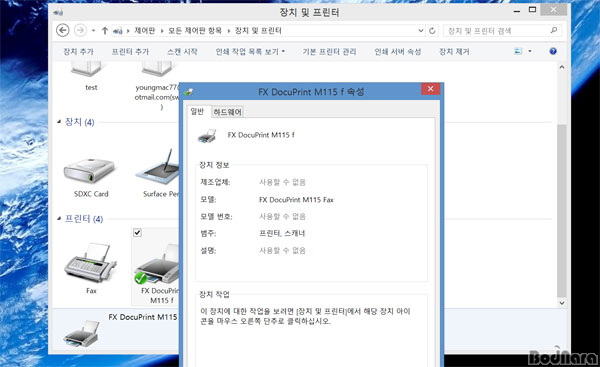600x367 pixels.
Task: Open 인쇄 작업 목록 보기 dropdown
Action: [x=250, y=51]
